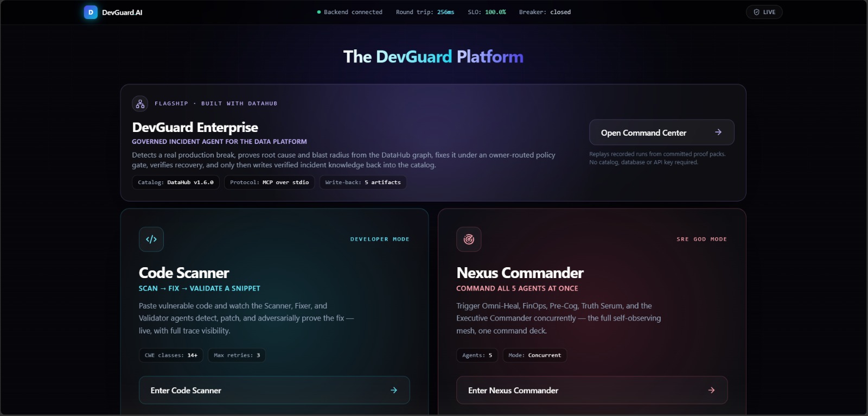This screenshot has height=416, width=868.
Task: Select the Enter Nexus Commander button
Action: tap(592, 390)
